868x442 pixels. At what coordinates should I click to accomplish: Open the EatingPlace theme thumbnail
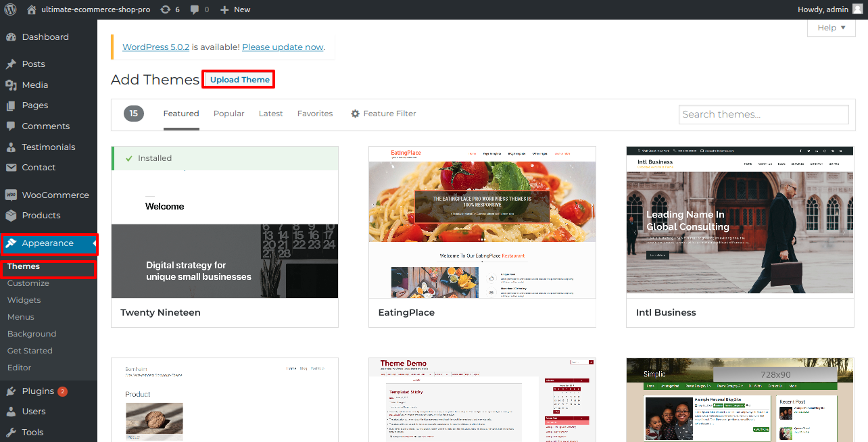482,222
